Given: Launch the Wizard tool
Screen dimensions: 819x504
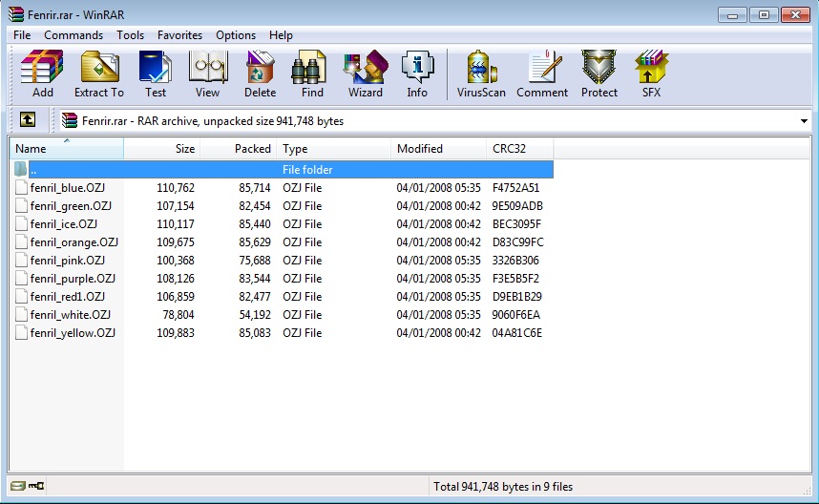Looking at the screenshot, I should click(x=366, y=73).
